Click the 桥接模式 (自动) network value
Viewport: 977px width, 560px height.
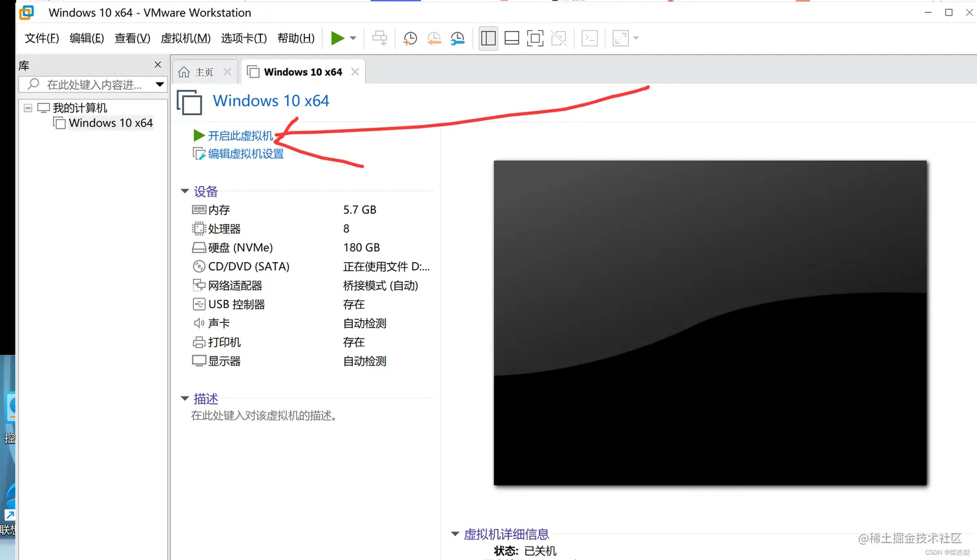(x=381, y=285)
